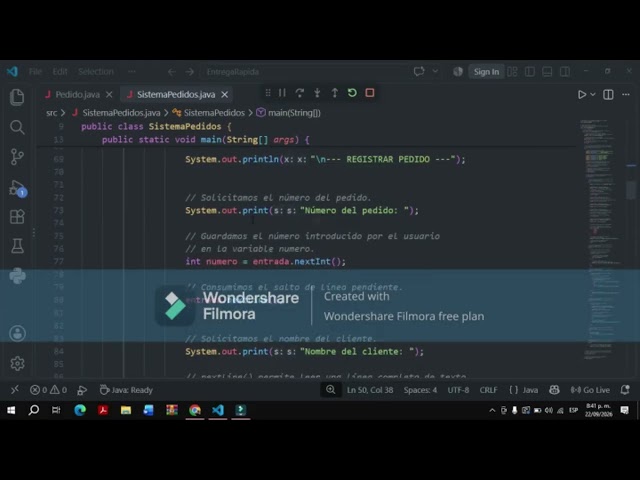640x480 pixels.
Task: Pause the debug session
Action: point(282,93)
